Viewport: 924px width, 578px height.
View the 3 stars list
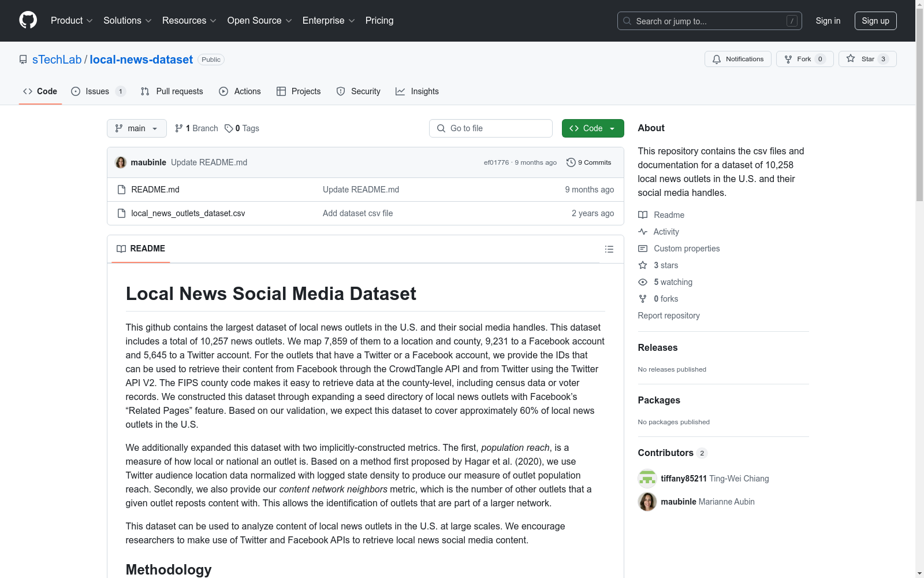[x=666, y=265]
